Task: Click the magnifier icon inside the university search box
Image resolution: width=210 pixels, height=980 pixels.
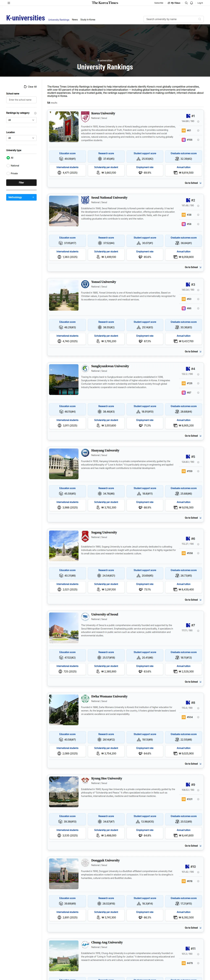Action: point(199,19)
